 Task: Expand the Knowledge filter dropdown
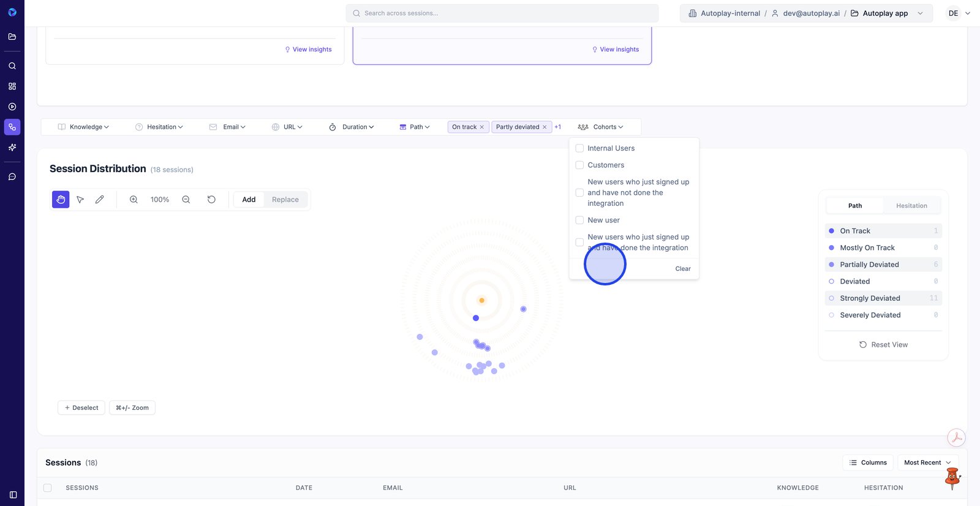point(83,127)
